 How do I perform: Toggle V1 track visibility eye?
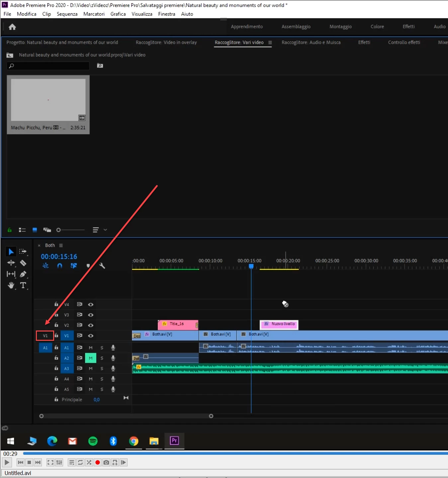coord(91,336)
